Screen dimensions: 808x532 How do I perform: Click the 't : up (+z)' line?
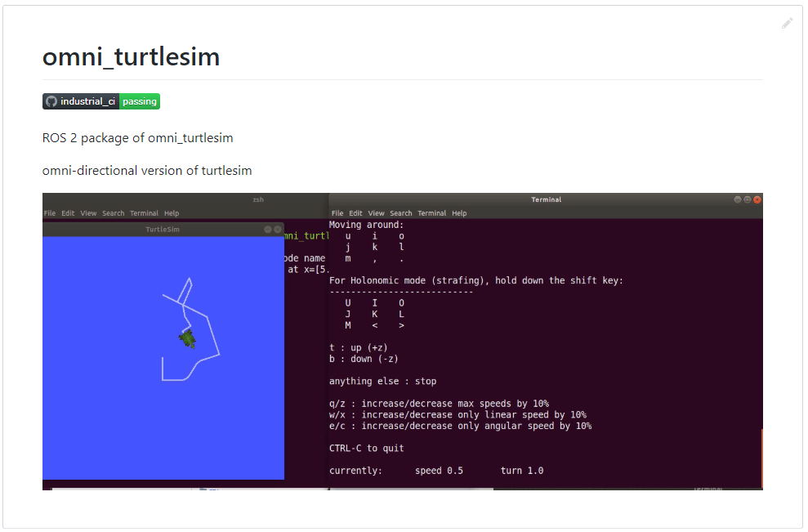[x=358, y=347]
